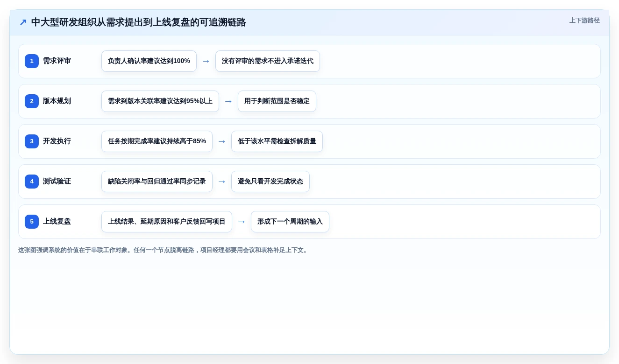Click the step 3 number badge
The image size is (619, 364).
(x=32, y=141)
